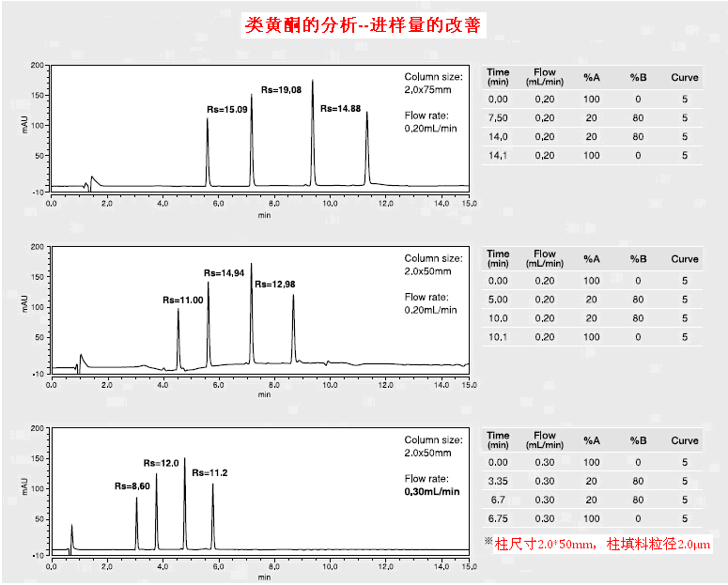728x585 pixels.
Task: Click the 14,1 time cell in top table
Action: pyautogui.click(x=498, y=156)
